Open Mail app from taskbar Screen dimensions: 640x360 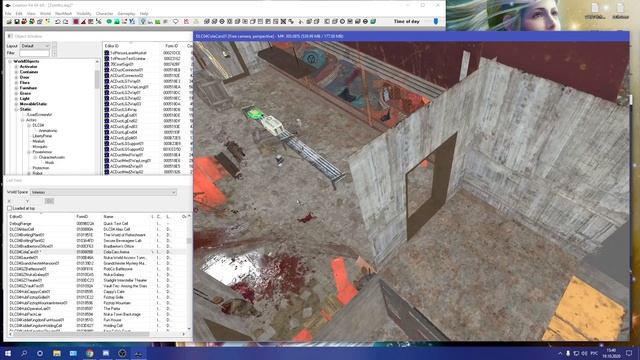[73, 353]
